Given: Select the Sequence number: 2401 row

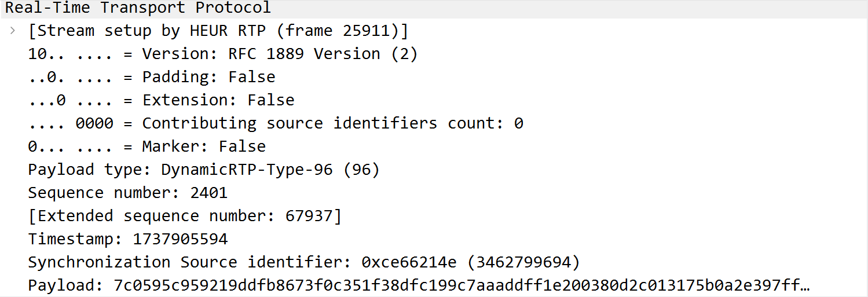Looking at the screenshot, I should pos(434,192).
